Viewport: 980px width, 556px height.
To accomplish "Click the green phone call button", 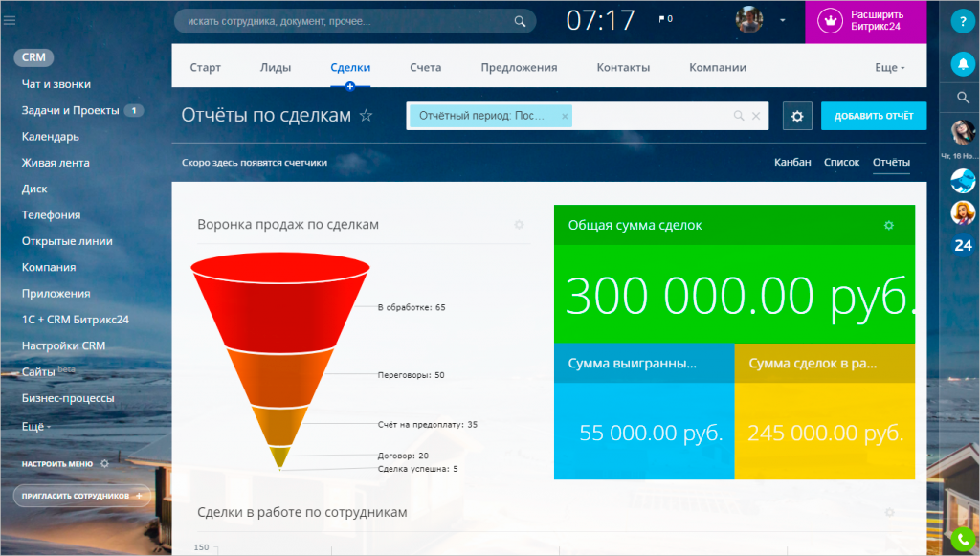I will coord(963,540).
